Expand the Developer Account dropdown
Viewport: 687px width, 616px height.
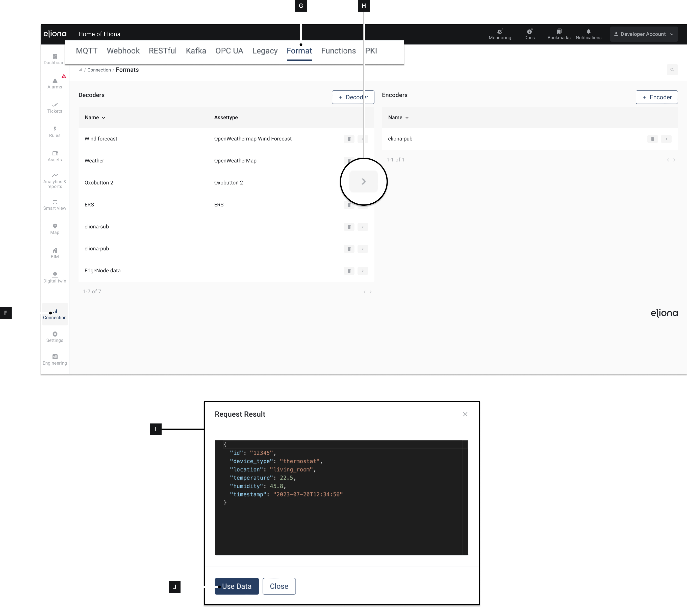coord(643,34)
